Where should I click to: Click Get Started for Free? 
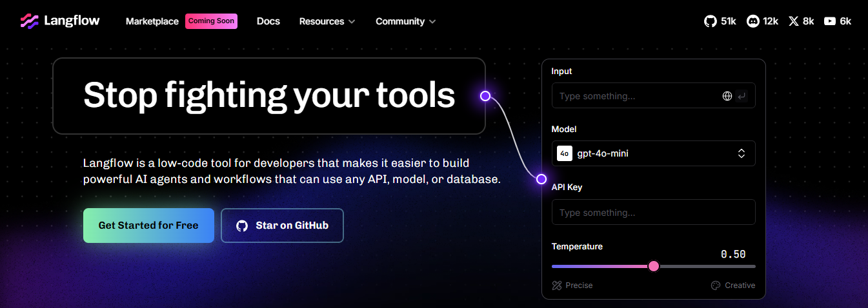click(148, 226)
